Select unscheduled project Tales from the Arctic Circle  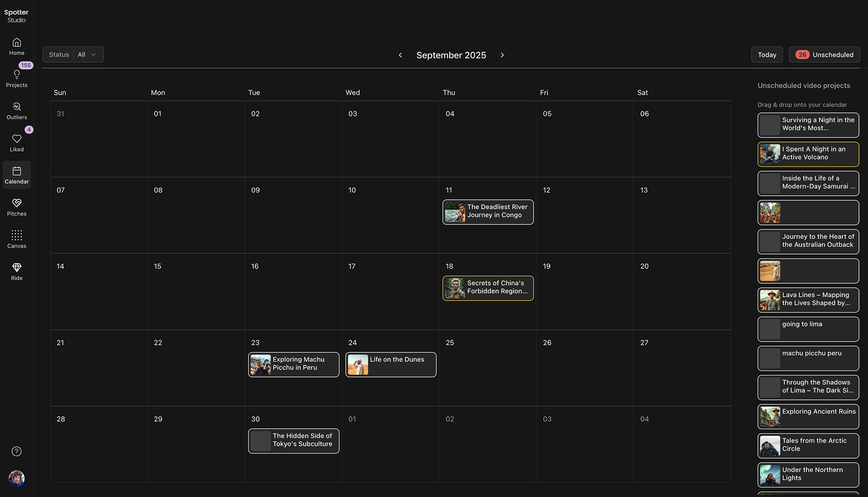(808, 445)
